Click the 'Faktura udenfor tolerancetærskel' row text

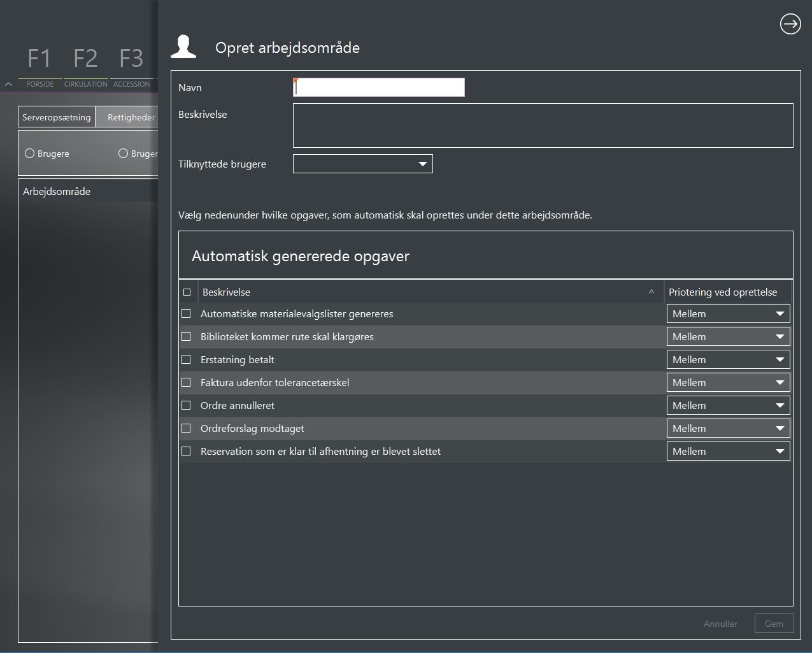pos(274,382)
